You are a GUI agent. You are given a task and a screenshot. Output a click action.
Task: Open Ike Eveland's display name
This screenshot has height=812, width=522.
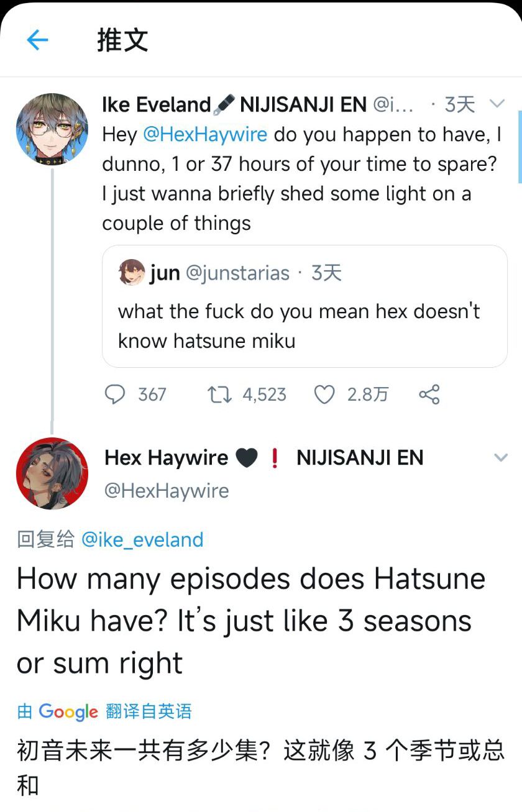click(157, 104)
